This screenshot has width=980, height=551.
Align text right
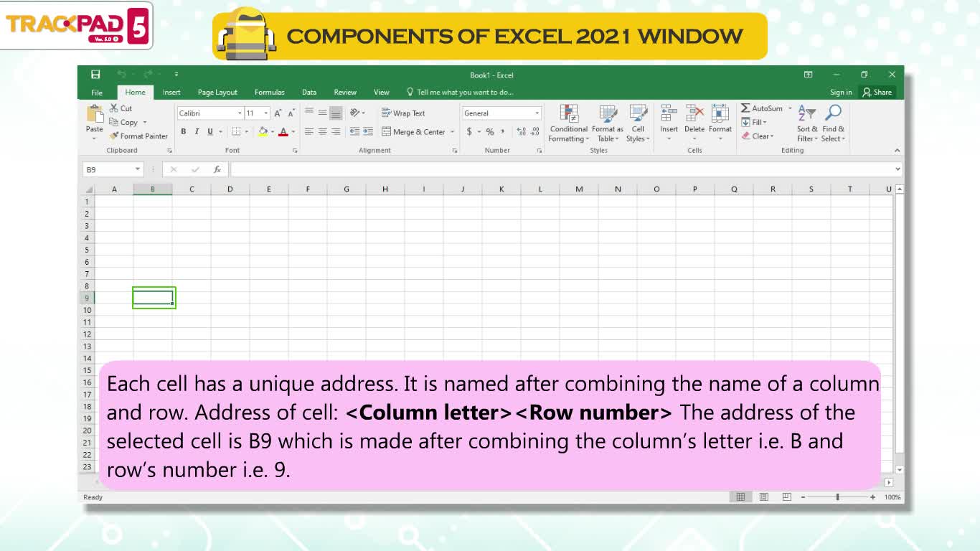click(336, 132)
